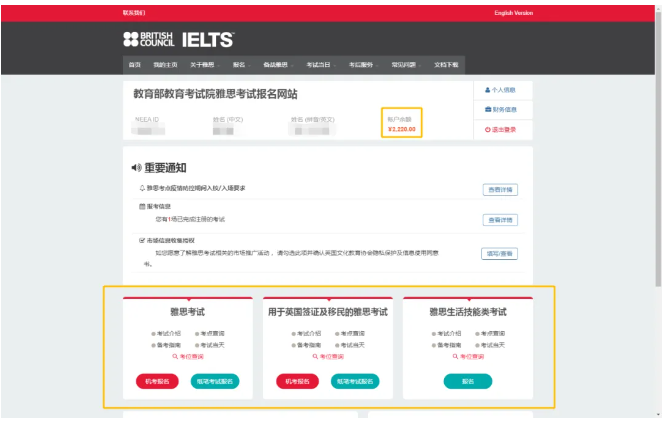Click the 教育部教育考试院雅思考试报名网站 heading
The width and height of the screenshot is (669, 422).
[x=215, y=94]
